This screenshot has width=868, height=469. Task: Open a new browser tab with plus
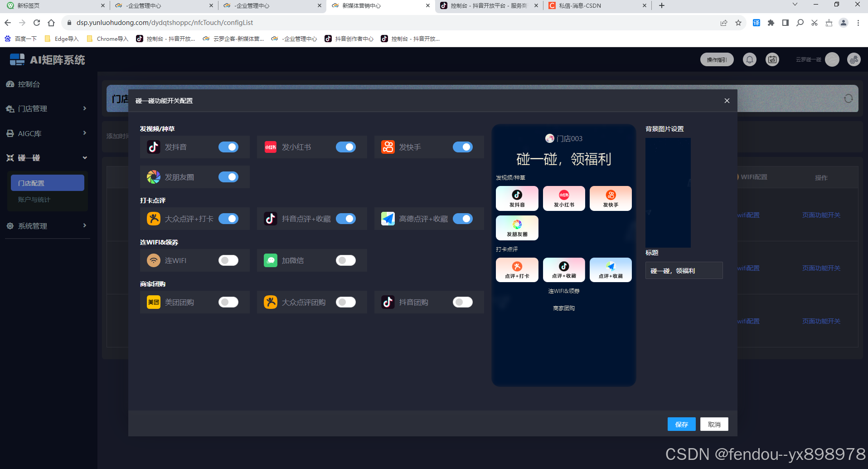coord(662,5)
